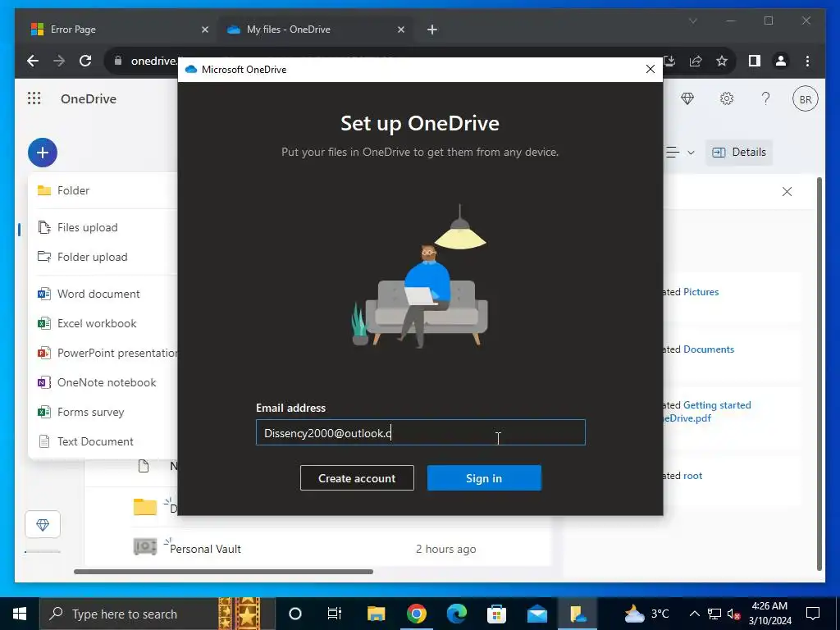Open the tab search chevron in Chrome
This screenshot has height=630, width=840.
tap(692, 21)
